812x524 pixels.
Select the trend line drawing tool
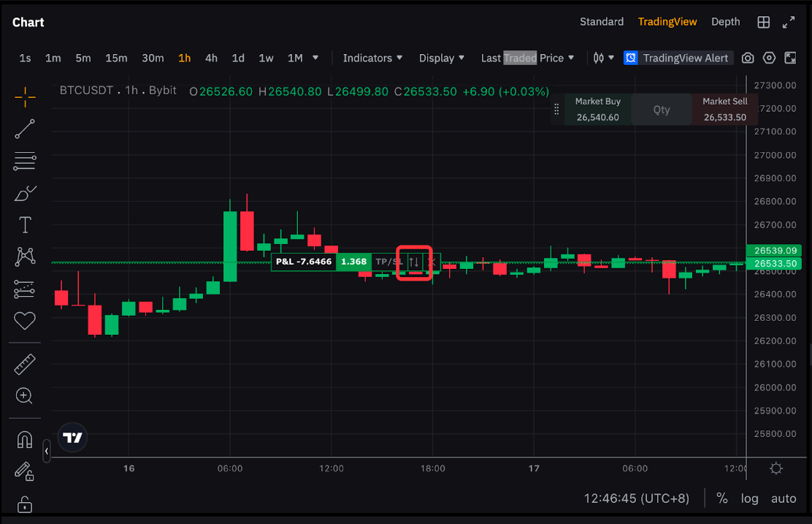[x=25, y=129]
